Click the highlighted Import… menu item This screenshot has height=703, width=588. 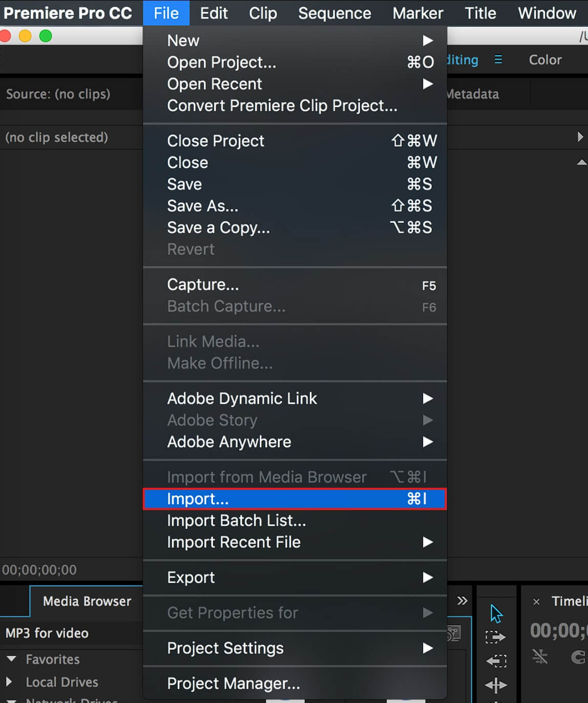point(295,499)
